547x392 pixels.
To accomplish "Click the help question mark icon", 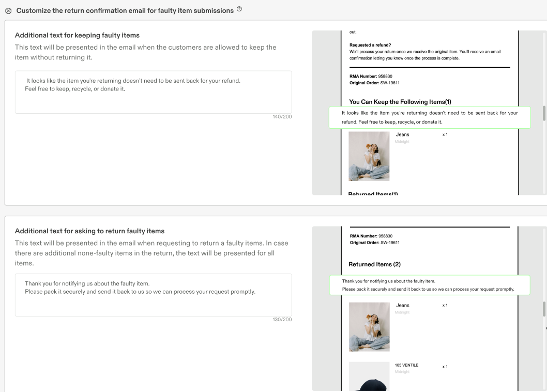I will [239, 9].
